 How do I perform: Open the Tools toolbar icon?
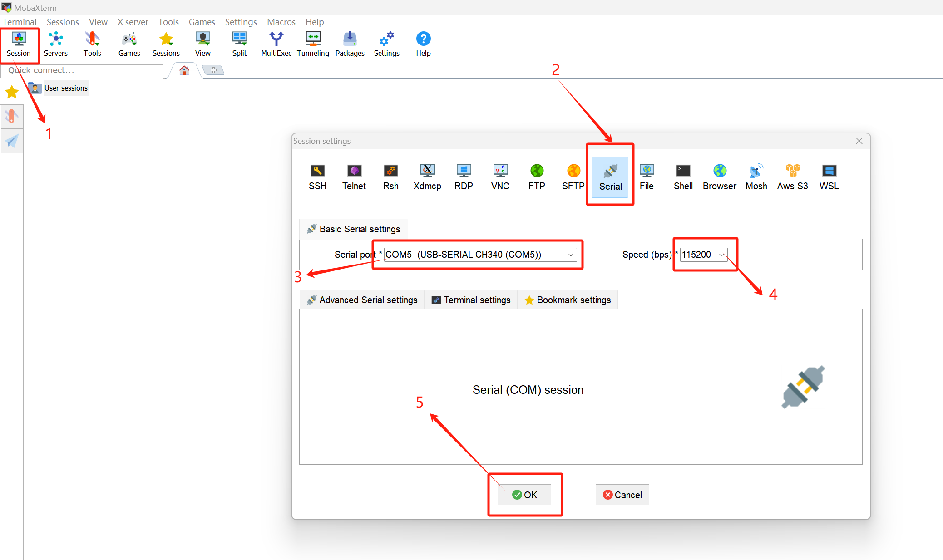[x=92, y=44]
